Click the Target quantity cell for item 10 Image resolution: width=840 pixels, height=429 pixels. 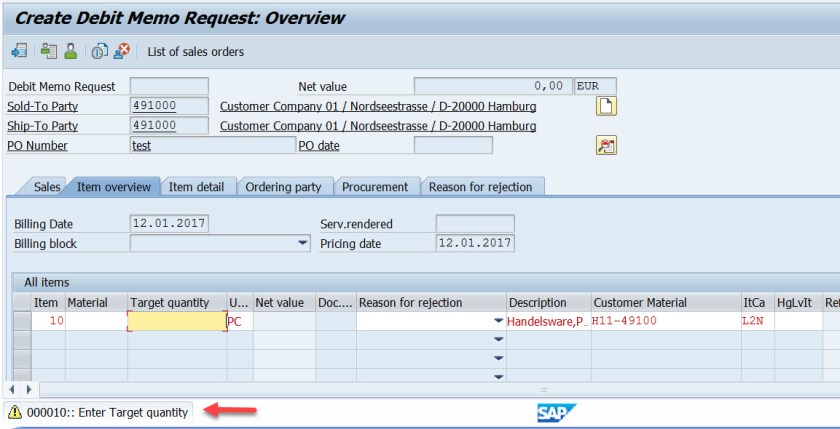tap(177, 321)
